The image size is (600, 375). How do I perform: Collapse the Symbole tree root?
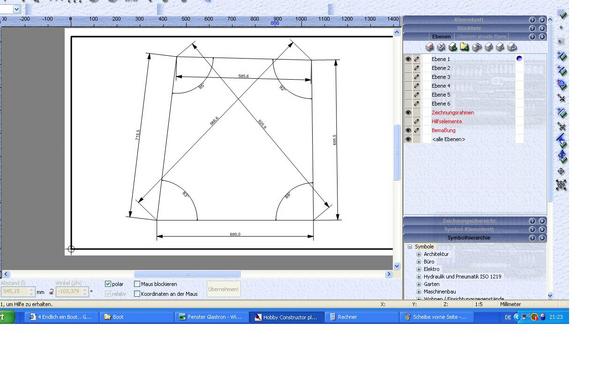[x=410, y=247]
